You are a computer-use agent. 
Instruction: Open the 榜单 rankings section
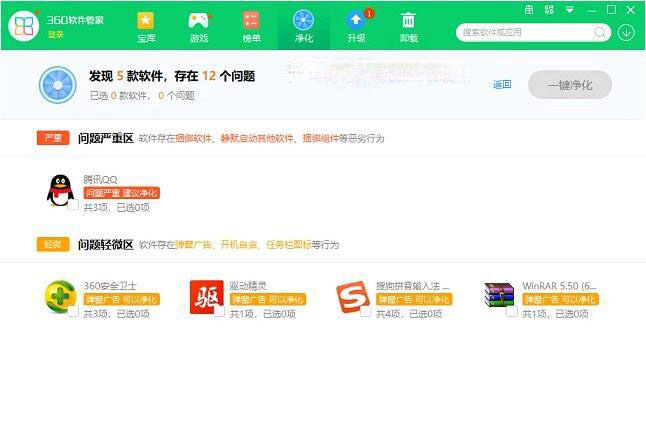click(x=251, y=26)
